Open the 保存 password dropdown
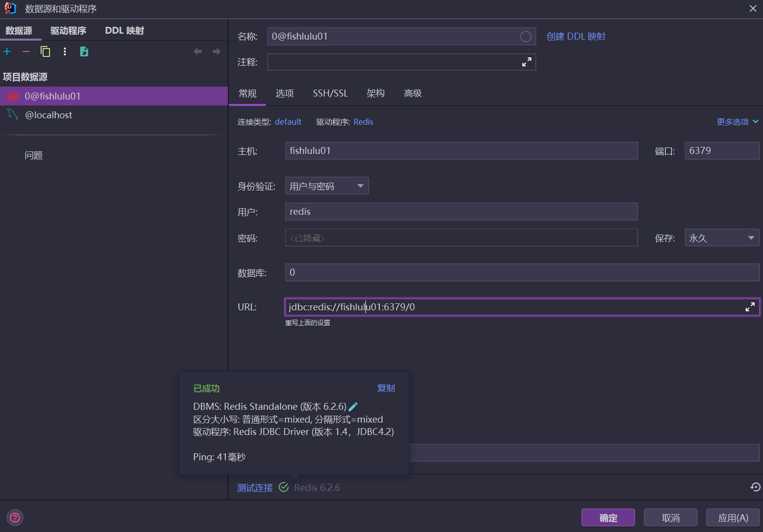763x532 pixels. pyautogui.click(x=722, y=238)
